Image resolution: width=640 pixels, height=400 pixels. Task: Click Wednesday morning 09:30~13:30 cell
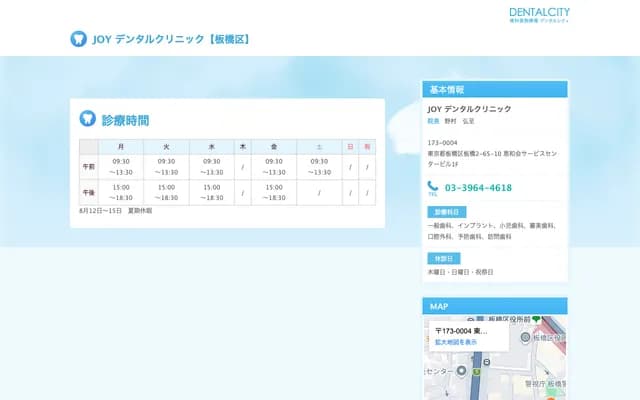211,167
